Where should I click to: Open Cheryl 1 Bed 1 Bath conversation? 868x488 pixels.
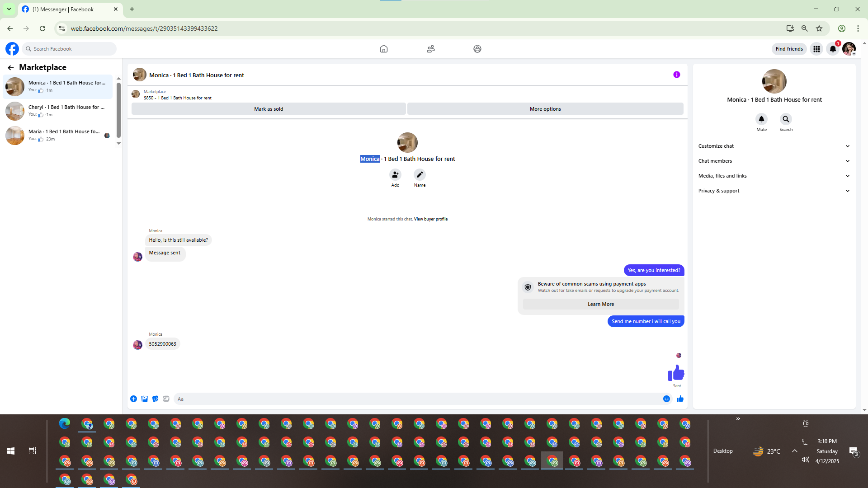click(58, 111)
